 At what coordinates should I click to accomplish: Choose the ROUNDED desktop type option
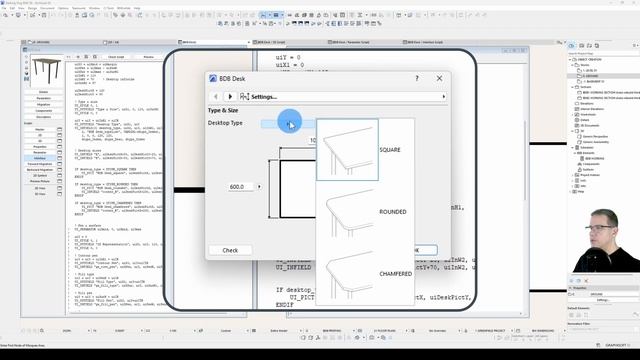point(365,212)
